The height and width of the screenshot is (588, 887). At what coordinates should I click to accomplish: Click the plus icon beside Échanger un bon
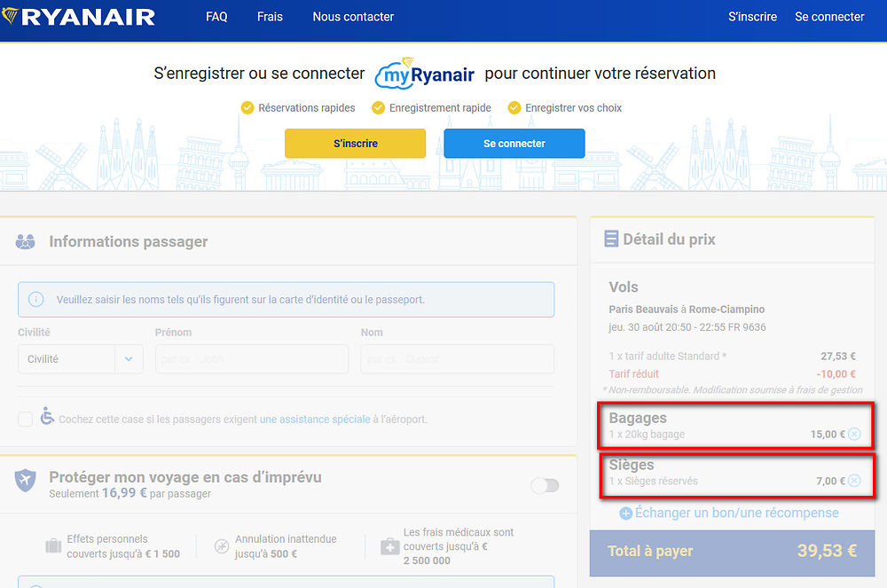point(625,514)
